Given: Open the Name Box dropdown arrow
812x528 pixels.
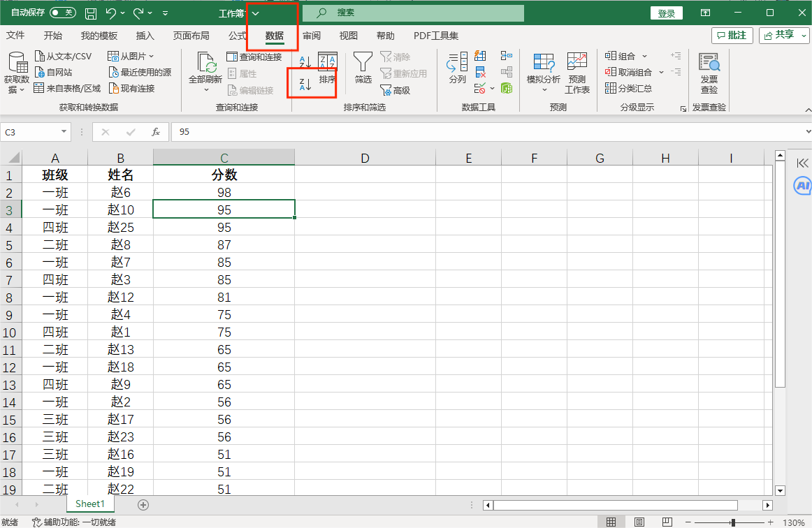Looking at the screenshot, I should tap(64, 131).
